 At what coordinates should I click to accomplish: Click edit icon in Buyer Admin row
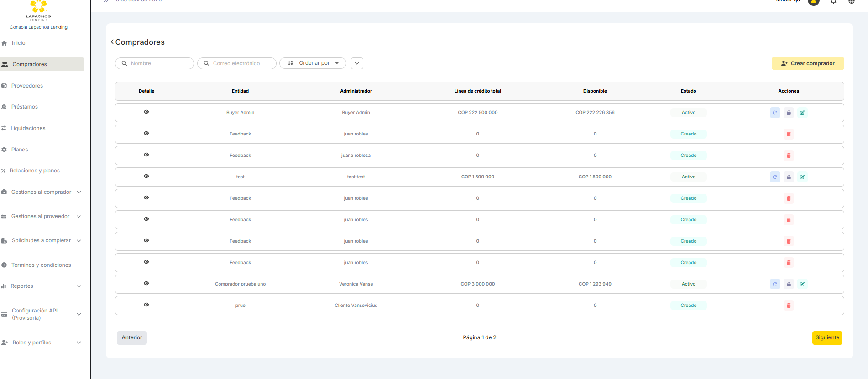tap(802, 113)
